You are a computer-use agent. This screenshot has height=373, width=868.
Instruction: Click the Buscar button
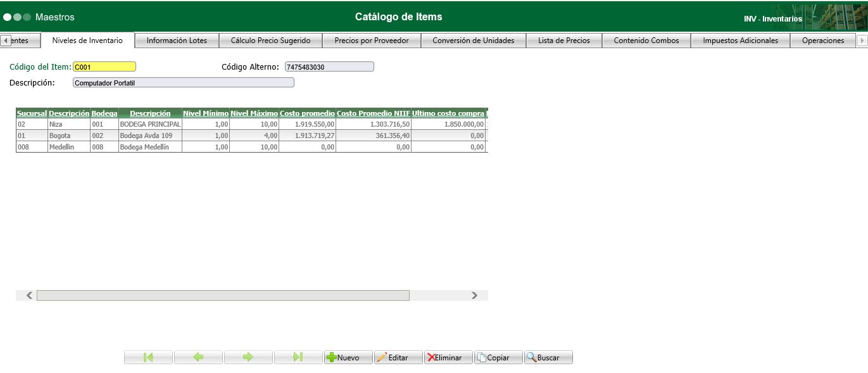pyautogui.click(x=548, y=357)
